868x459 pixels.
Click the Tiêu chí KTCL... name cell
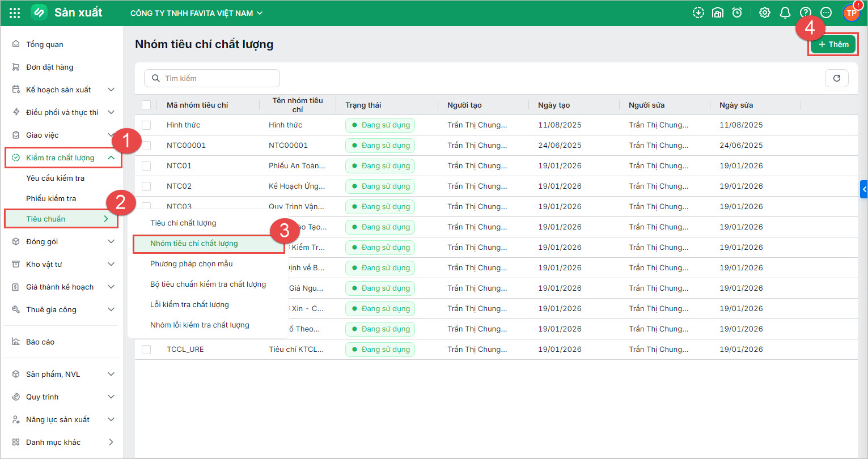(x=297, y=349)
